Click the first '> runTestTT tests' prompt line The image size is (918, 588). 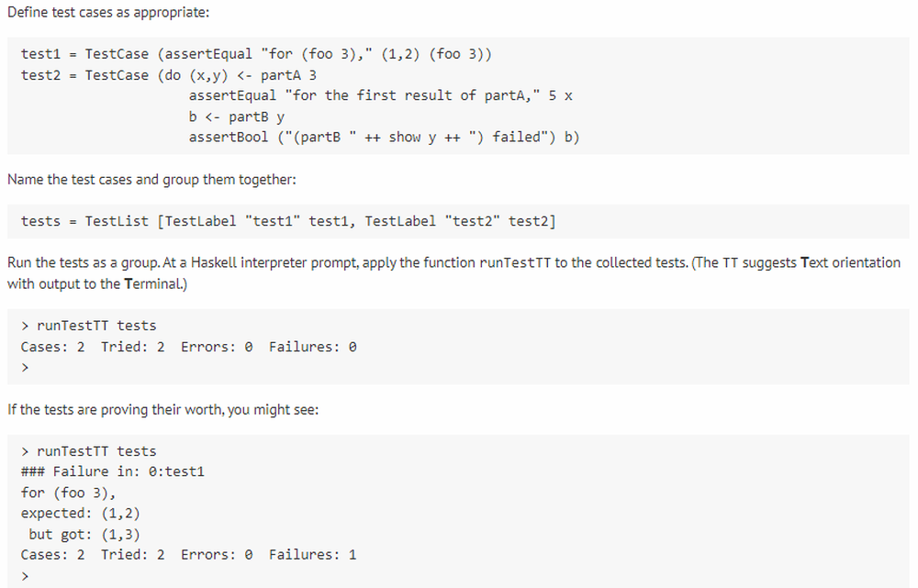[89, 326]
